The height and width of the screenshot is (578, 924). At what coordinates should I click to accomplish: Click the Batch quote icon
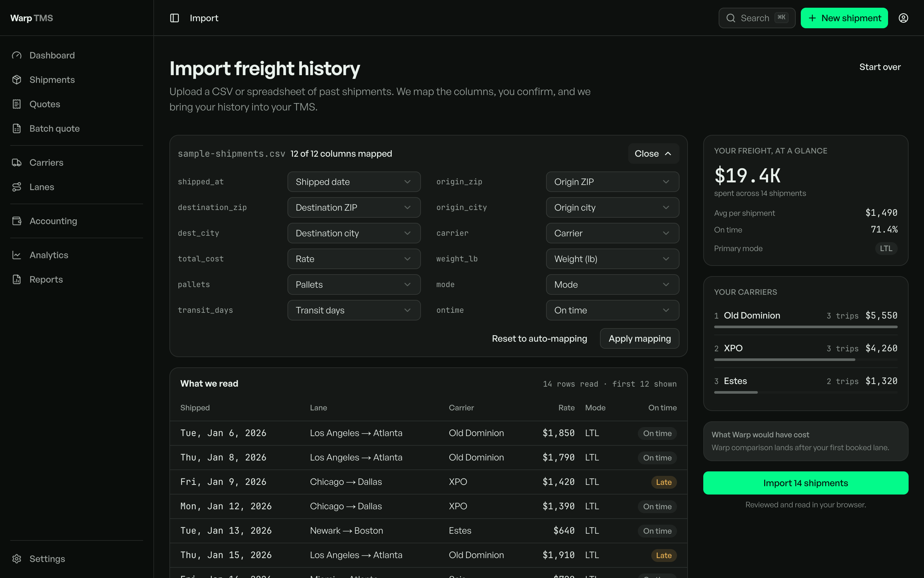(17, 128)
